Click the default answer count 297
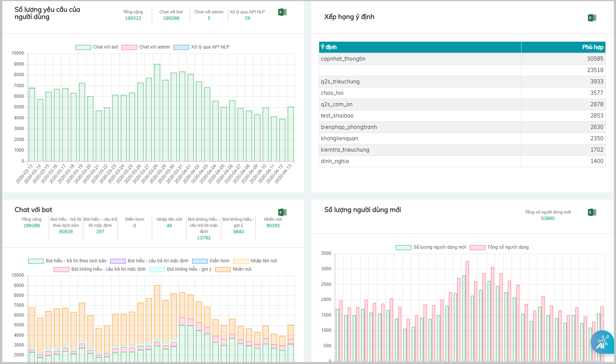Screen dimensions: 616x364 100,232
